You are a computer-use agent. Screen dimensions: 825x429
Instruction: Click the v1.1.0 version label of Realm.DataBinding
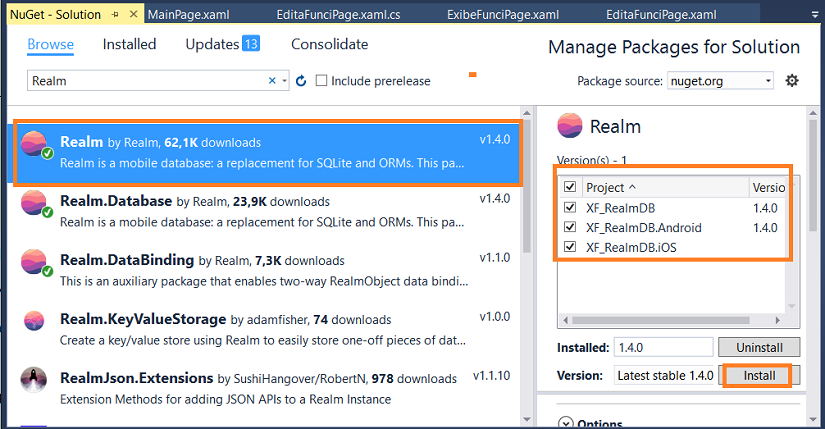click(x=495, y=257)
